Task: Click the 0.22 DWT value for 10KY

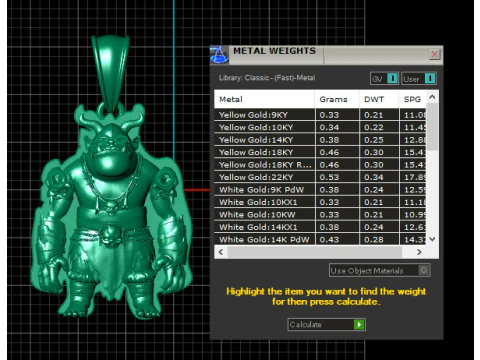Action: (x=374, y=127)
